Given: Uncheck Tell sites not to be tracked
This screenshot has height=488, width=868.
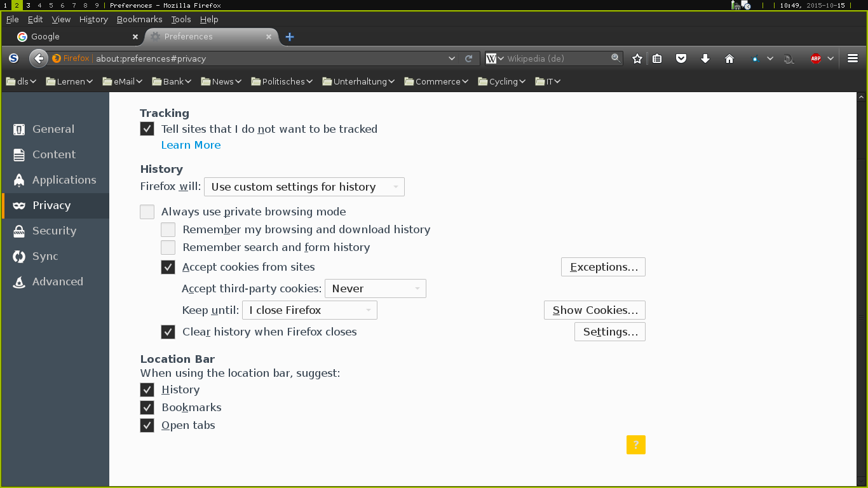Looking at the screenshot, I should (147, 129).
